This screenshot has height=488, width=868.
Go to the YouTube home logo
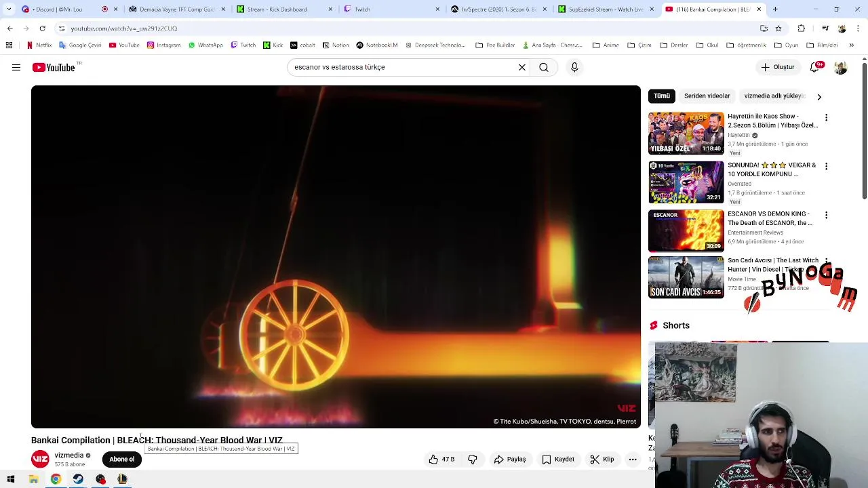[54, 67]
